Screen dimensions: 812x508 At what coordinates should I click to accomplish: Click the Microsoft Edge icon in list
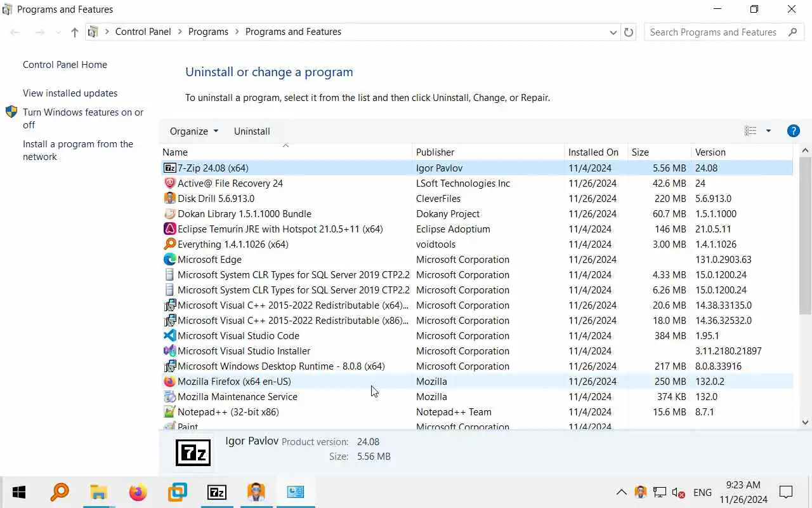pos(170,260)
